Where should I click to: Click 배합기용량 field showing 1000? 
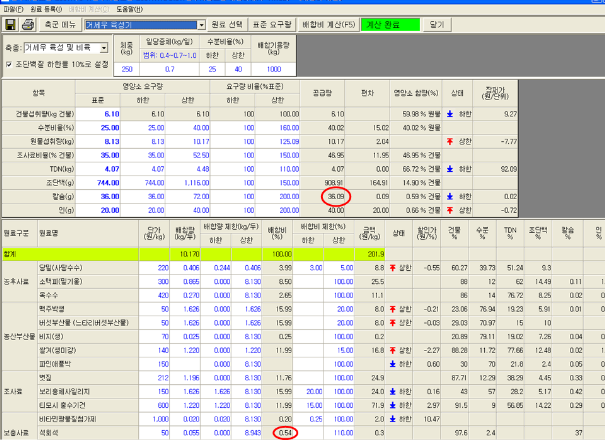pyautogui.click(x=274, y=69)
